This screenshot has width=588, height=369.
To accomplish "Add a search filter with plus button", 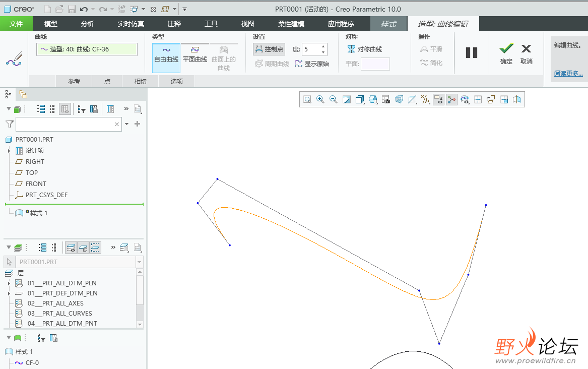I will (x=137, y=124).
